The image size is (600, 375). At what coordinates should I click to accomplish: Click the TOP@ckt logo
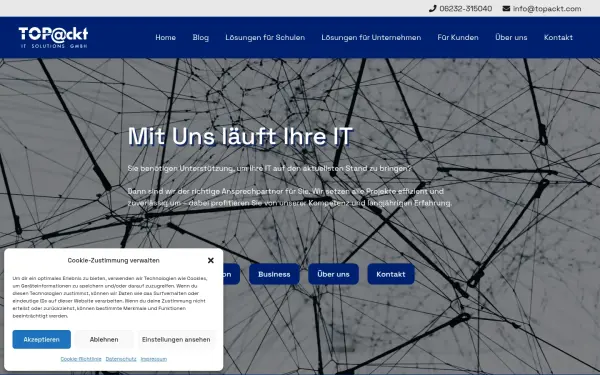pyautogui.click(x=53, y=38)
